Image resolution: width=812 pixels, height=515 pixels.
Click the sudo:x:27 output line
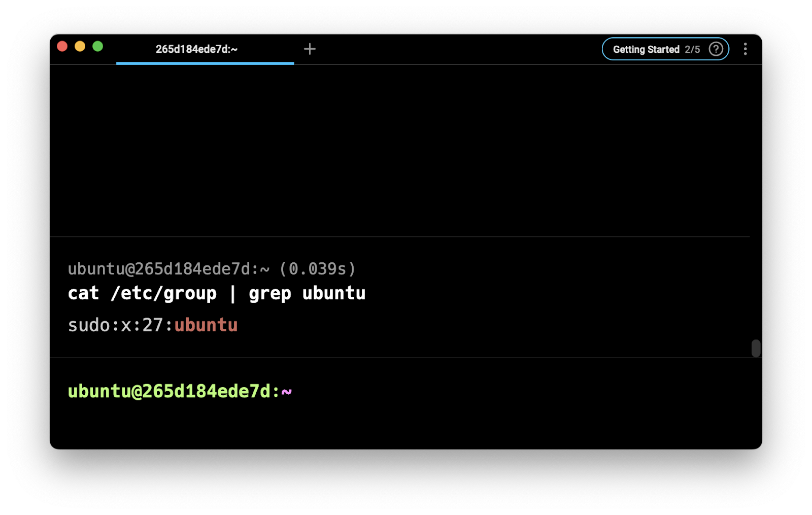pyautogui.click(x=120, y=325)
